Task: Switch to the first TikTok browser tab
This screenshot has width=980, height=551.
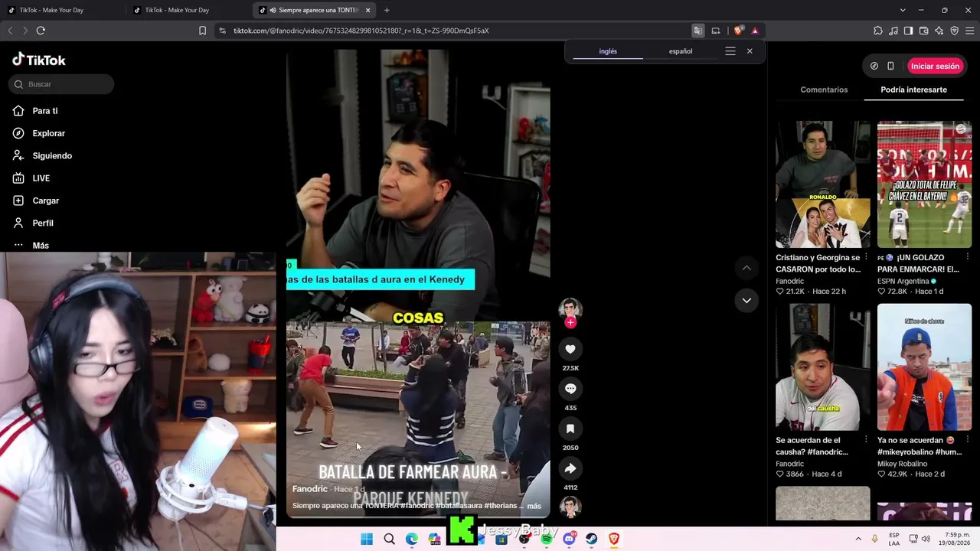Action: 60,10
